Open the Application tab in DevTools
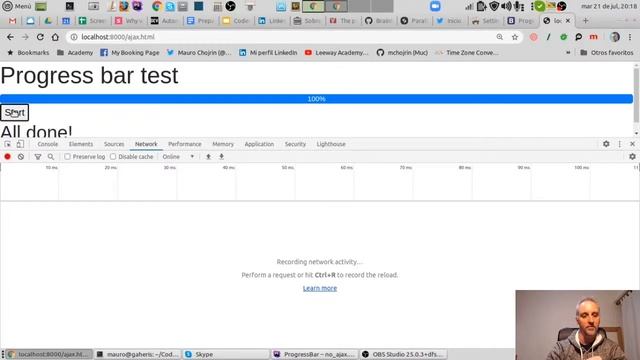640x360 pixels. click(259, 144)
